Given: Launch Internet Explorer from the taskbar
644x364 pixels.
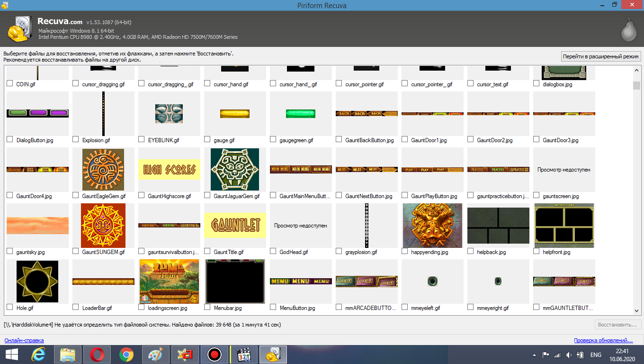Looking at the screenshot, I should (x=39, y=355).
